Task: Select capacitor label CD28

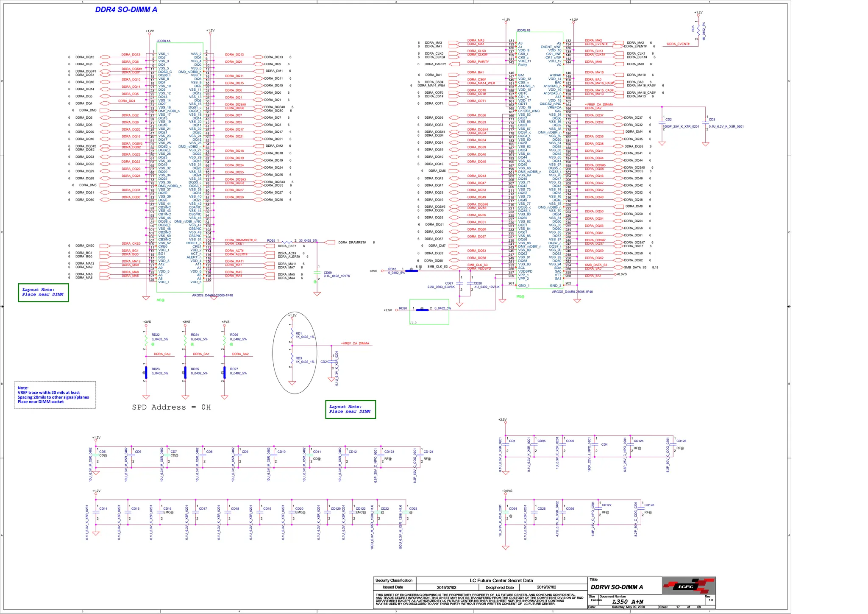Action: click(478, 283)
